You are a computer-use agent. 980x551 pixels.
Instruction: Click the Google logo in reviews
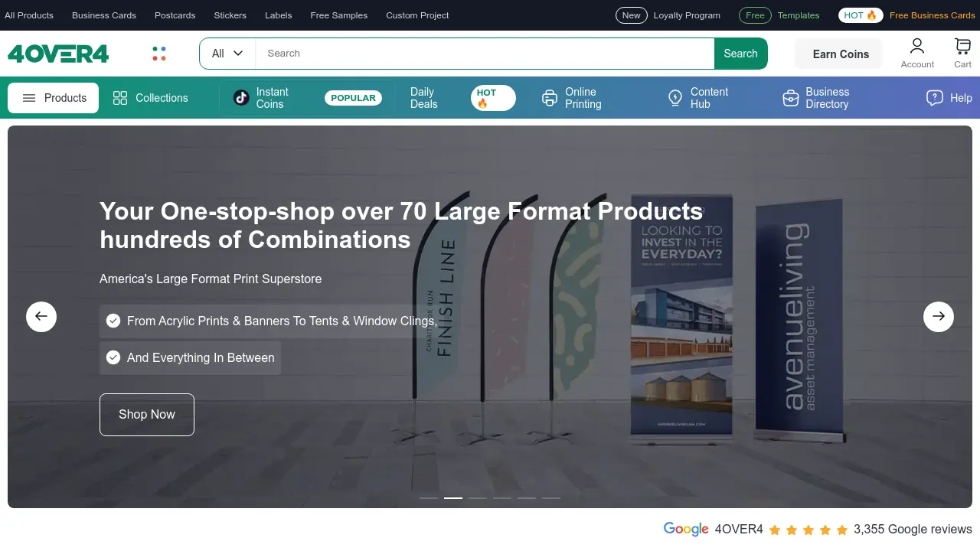point(686,530)
